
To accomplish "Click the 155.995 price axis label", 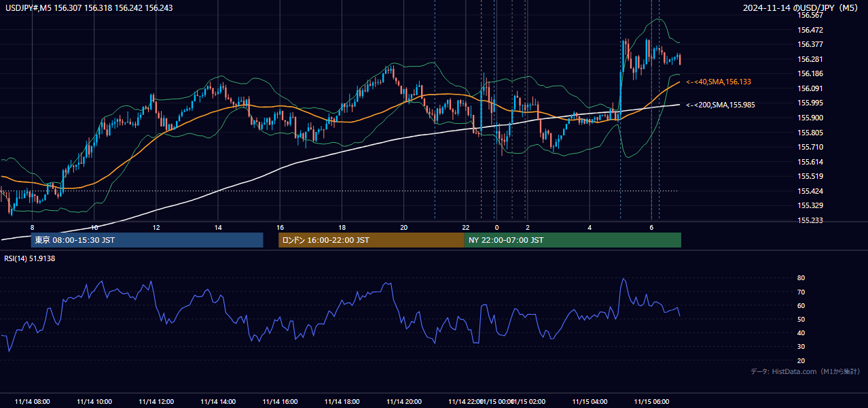I will click(810, 103).
